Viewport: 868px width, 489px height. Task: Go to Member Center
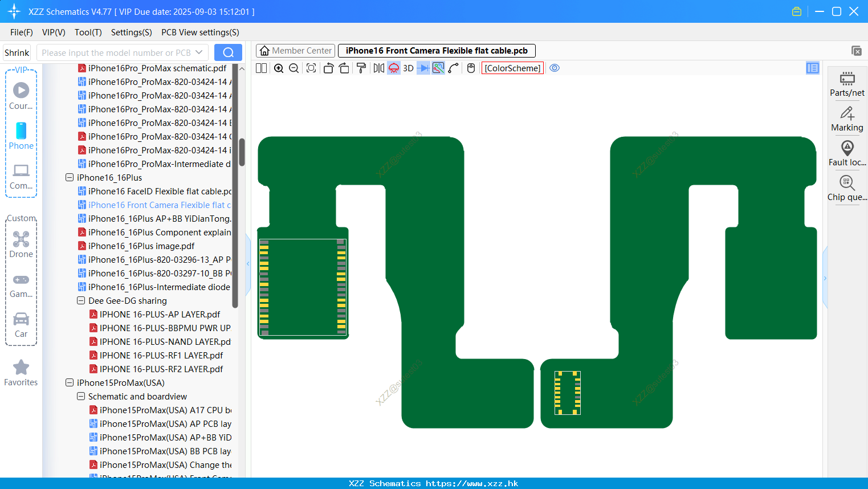pyautogui.click(x=295, y=51)
